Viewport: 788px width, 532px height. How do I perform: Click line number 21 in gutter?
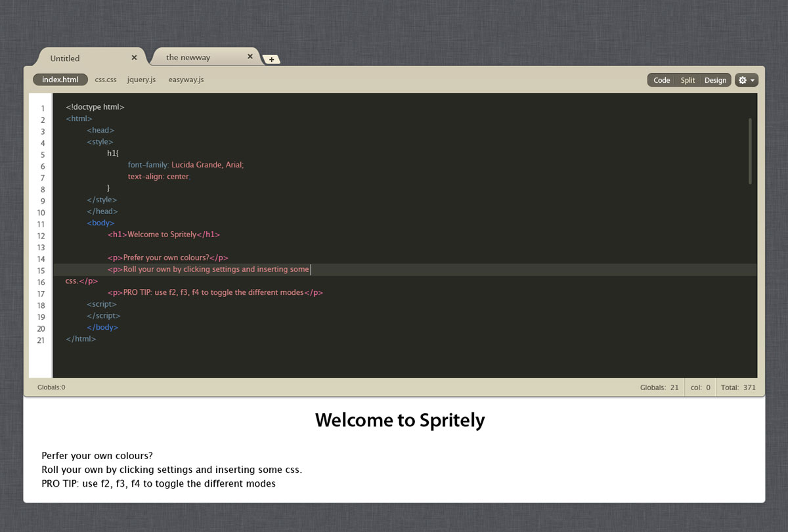41,340
